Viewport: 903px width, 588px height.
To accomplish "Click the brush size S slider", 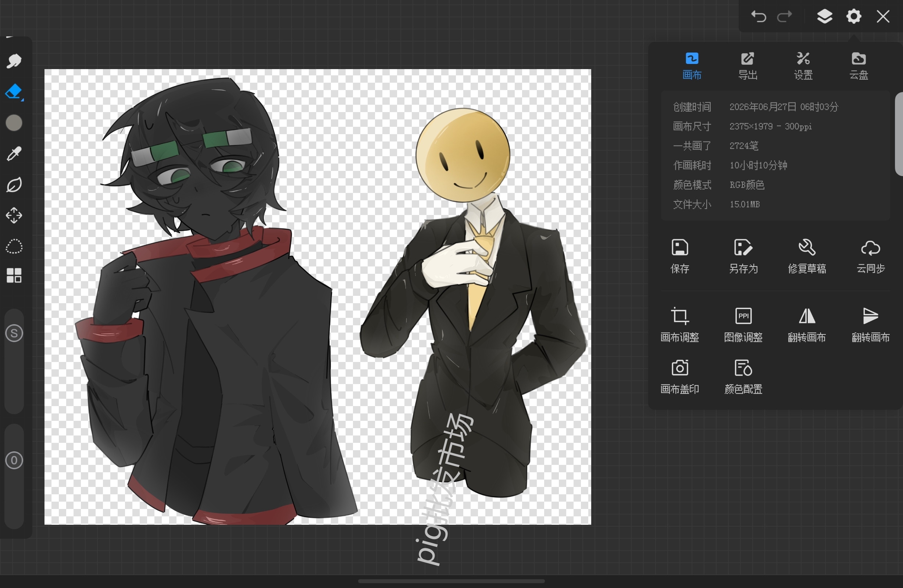I will (x=14, y=333).
